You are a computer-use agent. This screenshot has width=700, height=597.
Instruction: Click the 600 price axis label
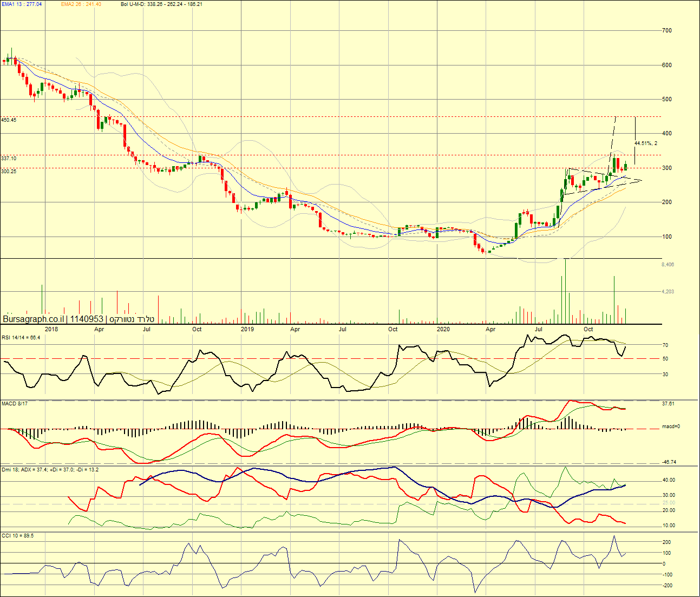tap(667, 65)
